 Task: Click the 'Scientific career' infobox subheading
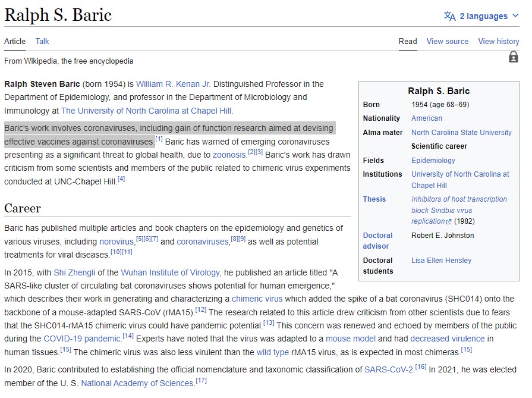pyautogui.click(x=439, y=146)
